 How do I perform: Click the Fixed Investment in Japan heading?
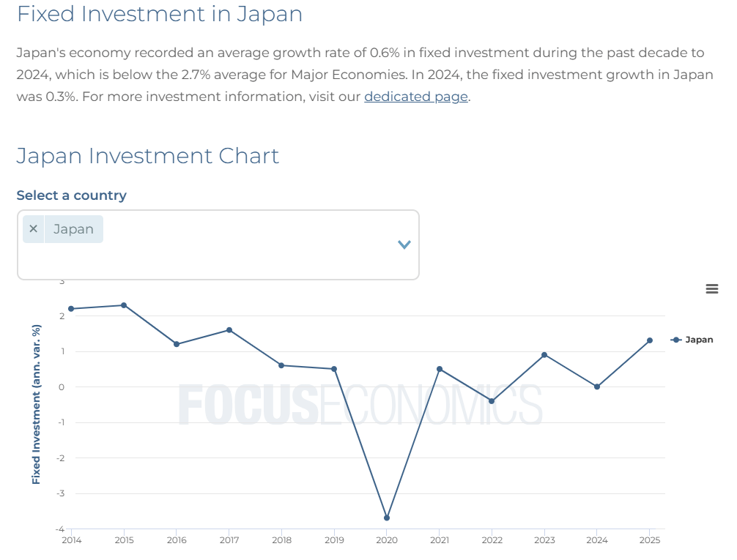coord(160,14)
